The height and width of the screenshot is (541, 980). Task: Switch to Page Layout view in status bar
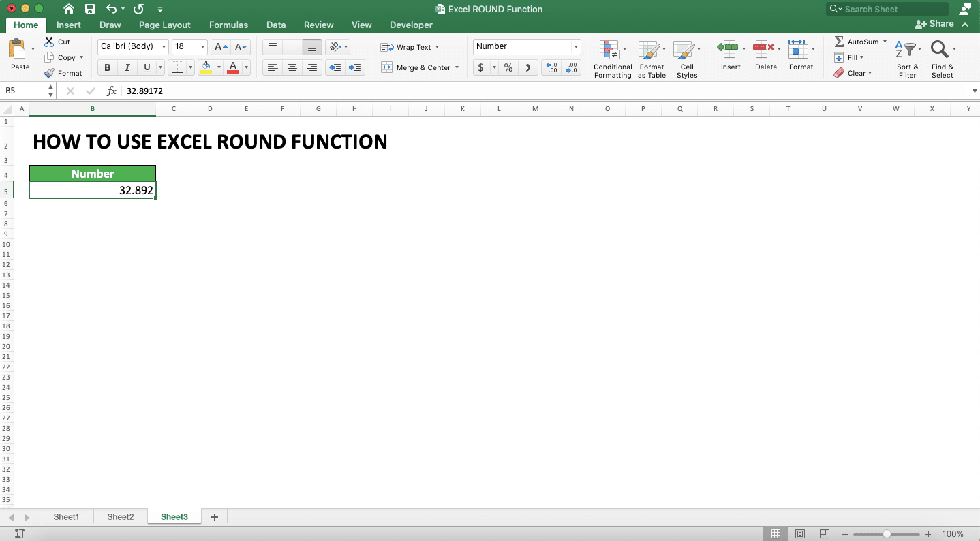[800, 534]
